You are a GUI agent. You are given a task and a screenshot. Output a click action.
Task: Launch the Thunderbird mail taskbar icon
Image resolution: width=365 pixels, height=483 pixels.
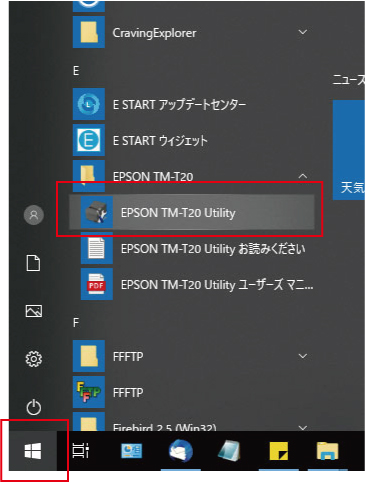(x=180, y=451)
